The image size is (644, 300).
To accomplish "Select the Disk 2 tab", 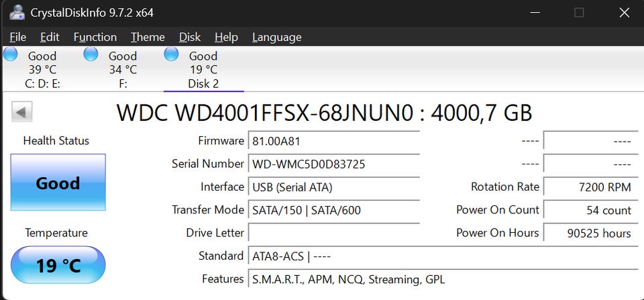I will pos(203,70).
